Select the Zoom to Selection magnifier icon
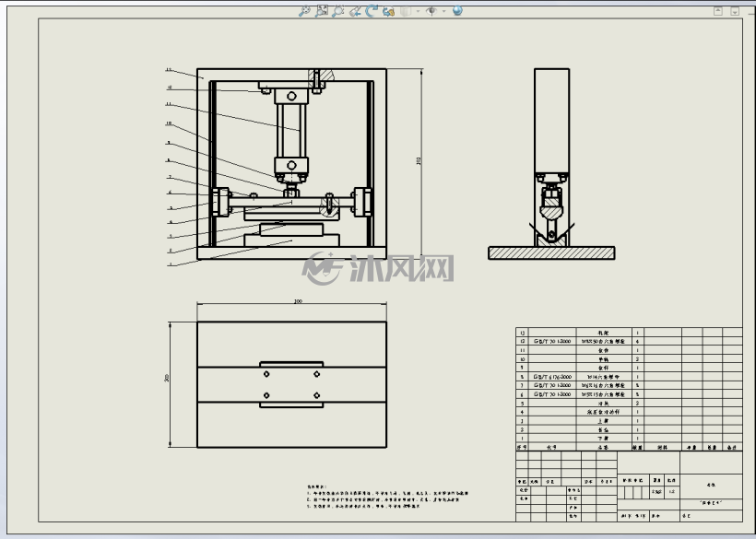This screenshot has width=756, height=539. [338, 11]
